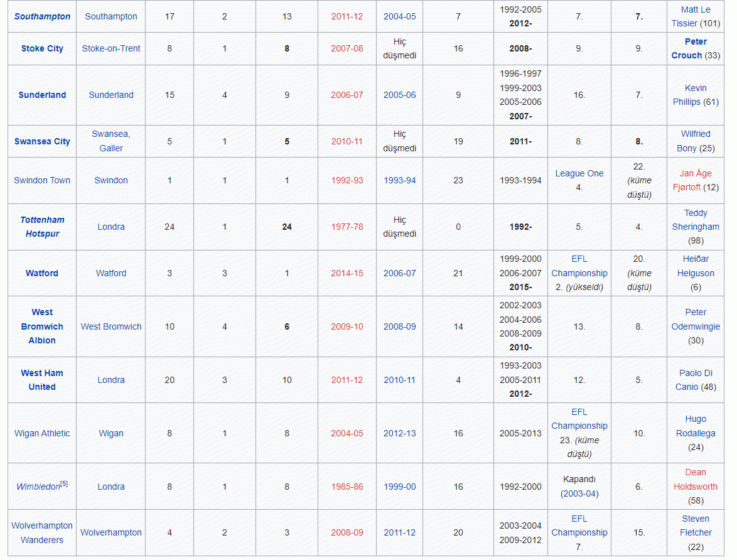The image size is (737, 560).
Task: Click the League One link
Action: (579, 173)
